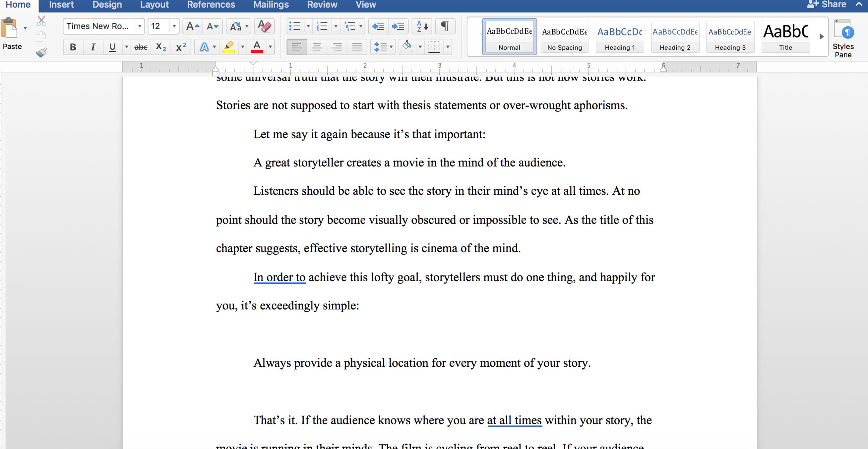
Task: Switch to the References tab
Action: click(211, 5)
